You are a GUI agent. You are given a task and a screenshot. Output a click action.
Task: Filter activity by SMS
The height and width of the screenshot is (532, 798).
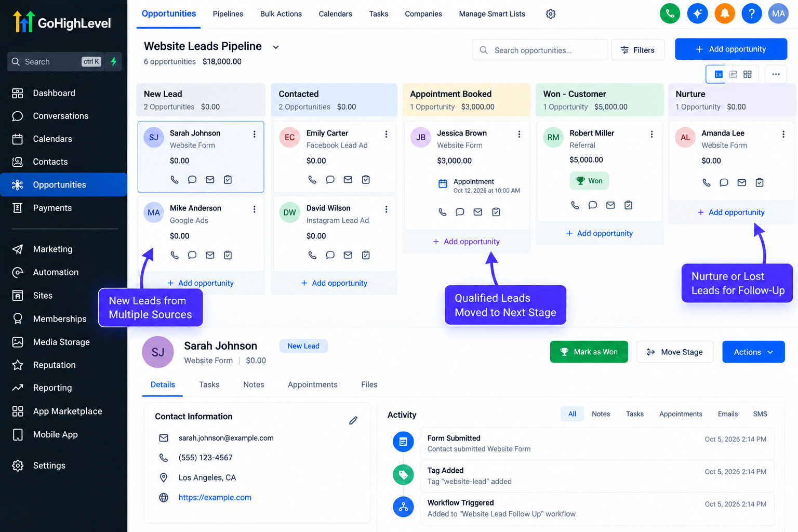click(x=760, y=414)
